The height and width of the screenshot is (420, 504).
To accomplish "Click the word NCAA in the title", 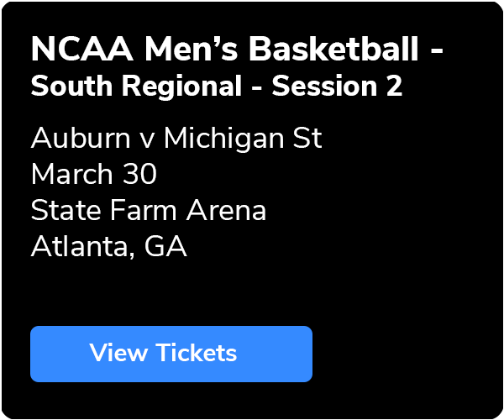I will (x=82, y=50).
